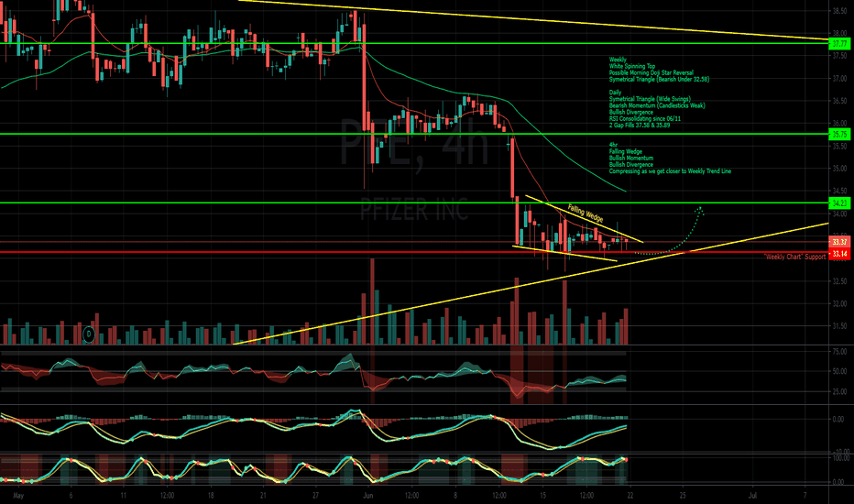Click the RSI pane 25.00 scale label
Viewport: 854px width, 504px height.
pos(839,392)
